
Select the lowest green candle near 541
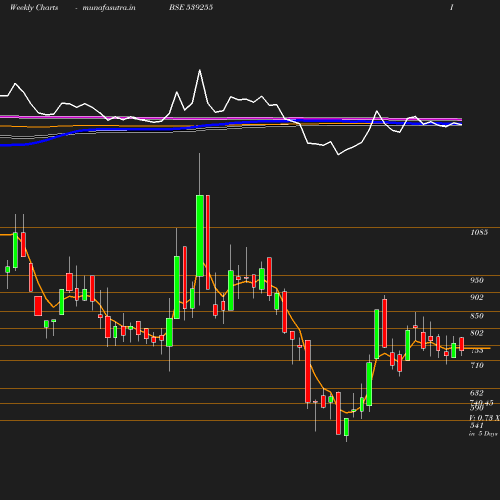pyautogui.click(x=346, y=427)
